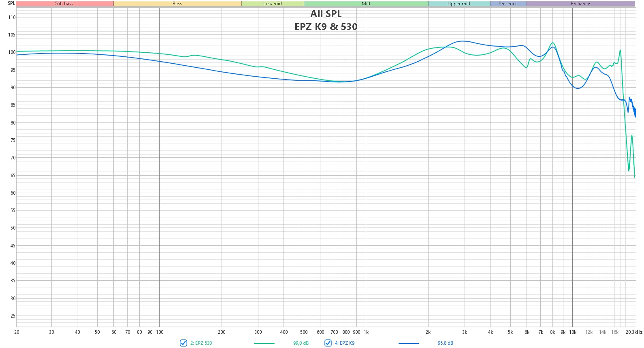The image size is (644, 348).
Task: Click the "7k" frequency axis tick label
Action: point(541,332)
